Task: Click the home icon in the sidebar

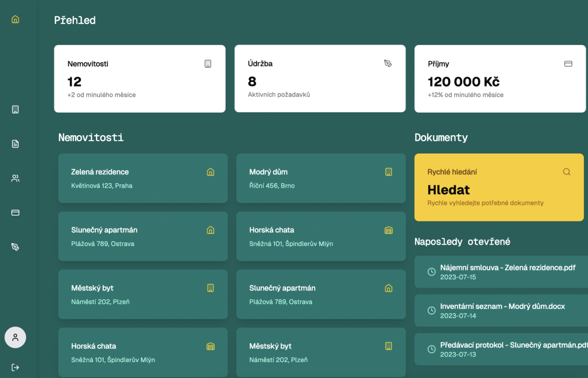Action: pyautogui.click(x=15, y=20)
